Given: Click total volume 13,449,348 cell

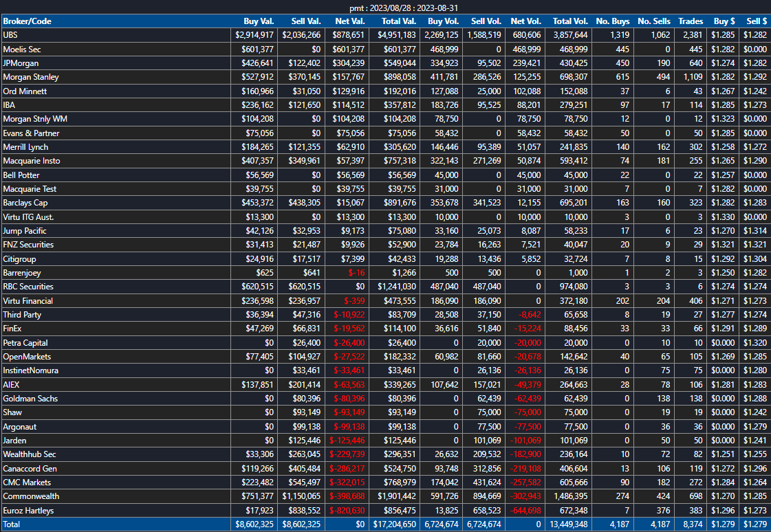Looking at the screenshot, I should point(569,524).
